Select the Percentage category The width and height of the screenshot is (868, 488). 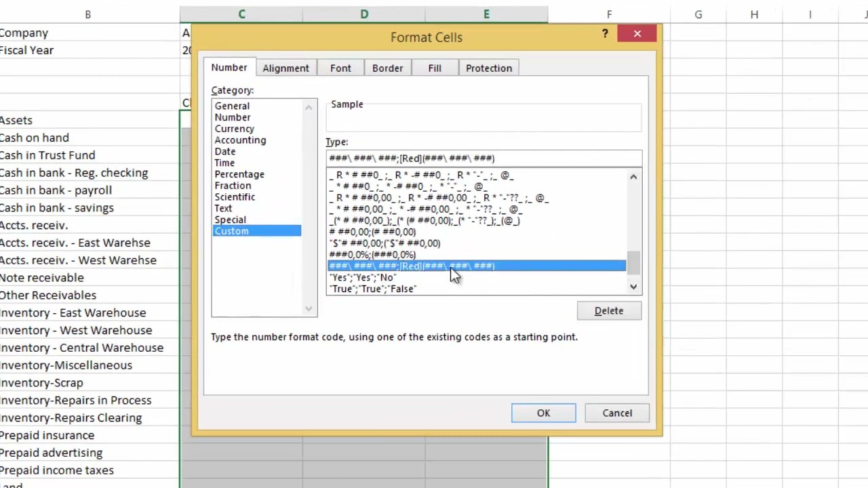[257, 174]
